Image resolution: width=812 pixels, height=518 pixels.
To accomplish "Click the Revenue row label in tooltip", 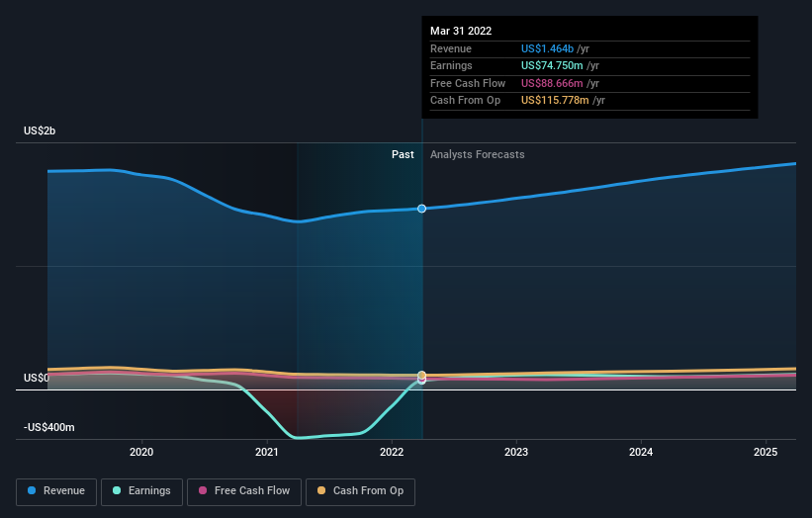I will pyautogui.click(x=451, y=48).
